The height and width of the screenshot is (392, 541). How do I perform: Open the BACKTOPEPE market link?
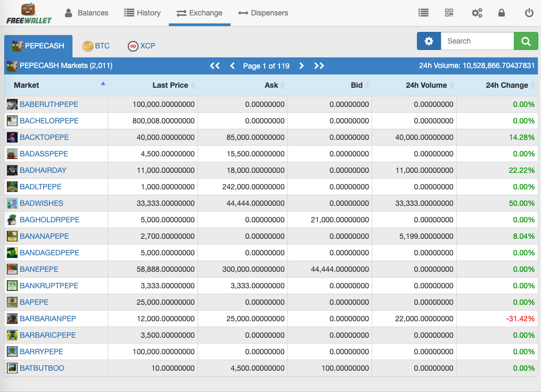click(44, 137)
